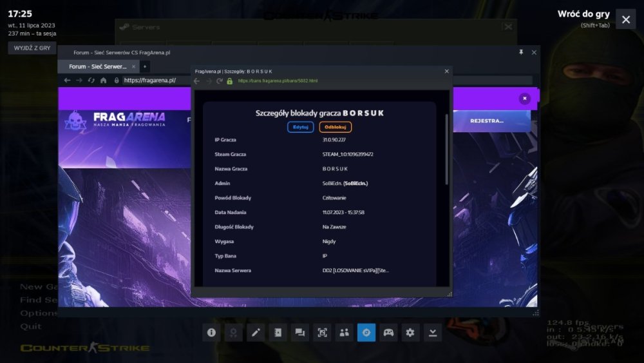Open a new browser tab with plus
This screenshot has height=363, width=644.
pos(145,66)
